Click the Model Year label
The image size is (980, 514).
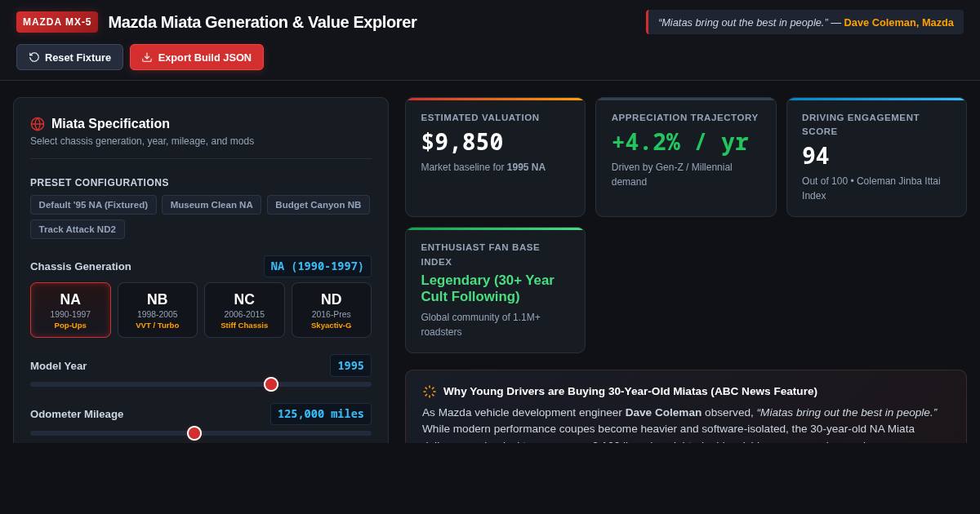(59, 366)
